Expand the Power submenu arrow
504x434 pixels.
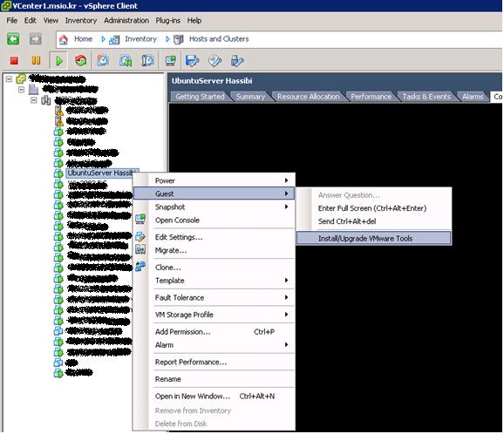(x=286, y=180)
